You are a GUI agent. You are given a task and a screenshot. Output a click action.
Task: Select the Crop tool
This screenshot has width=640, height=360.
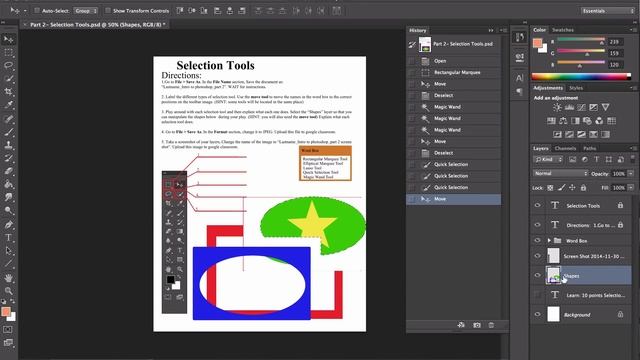[x=8, y=91]
